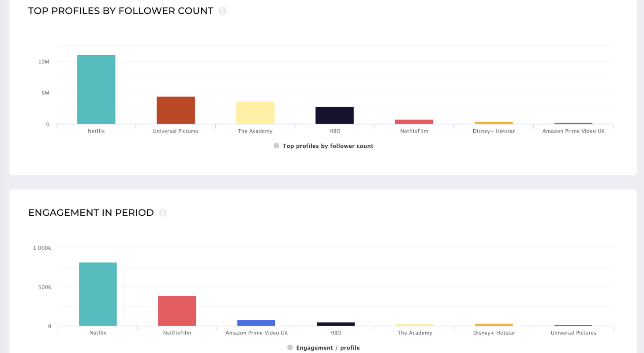The width and height of the screenshot is (644, 353).
Task: Click 'The Academy' axis label in follower chart
Action: coord(255,131)
